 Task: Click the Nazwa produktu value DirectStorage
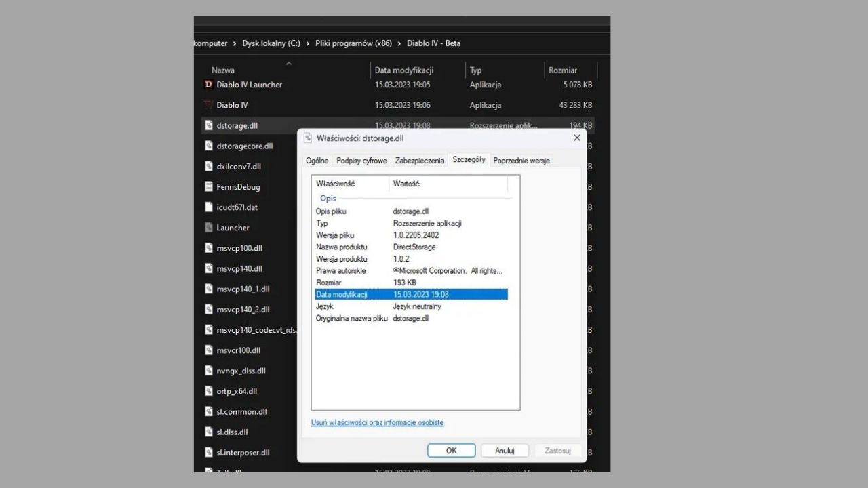(x=414, y=247)
